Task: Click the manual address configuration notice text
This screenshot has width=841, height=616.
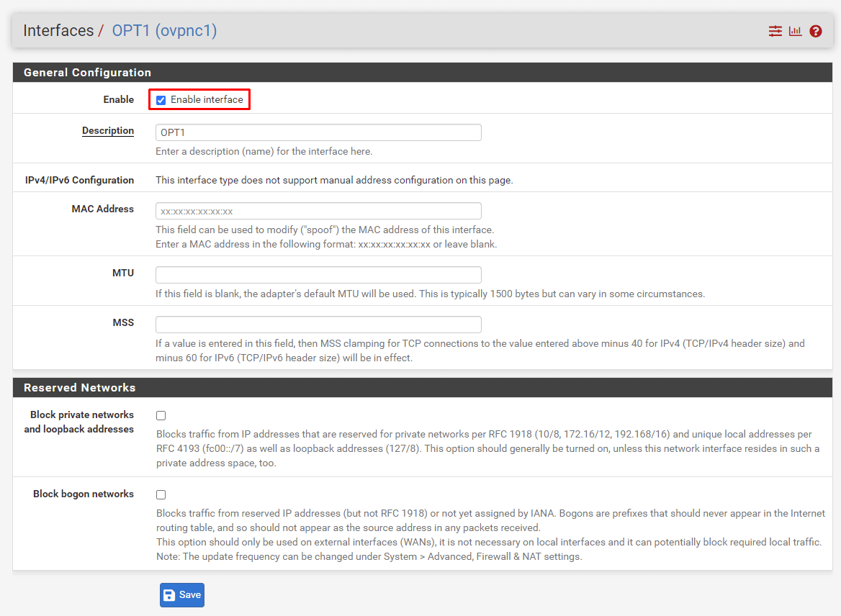Action: pos(334,180)
